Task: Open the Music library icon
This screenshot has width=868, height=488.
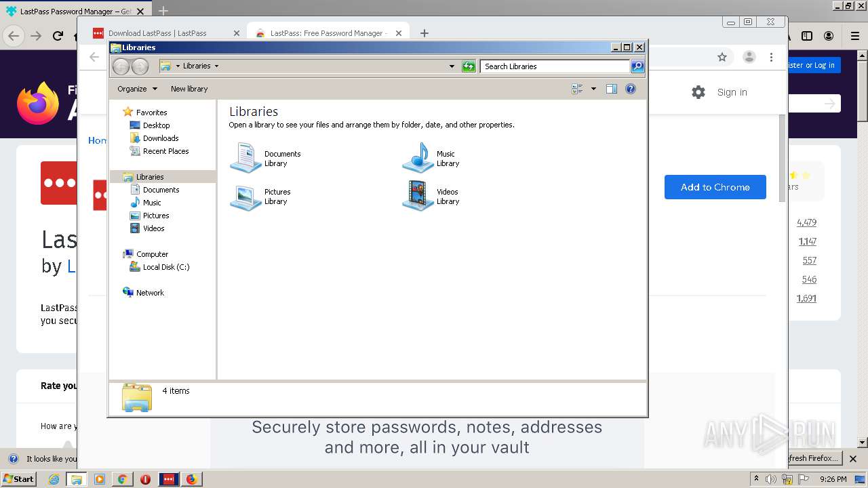Action: tap(418, 158)
